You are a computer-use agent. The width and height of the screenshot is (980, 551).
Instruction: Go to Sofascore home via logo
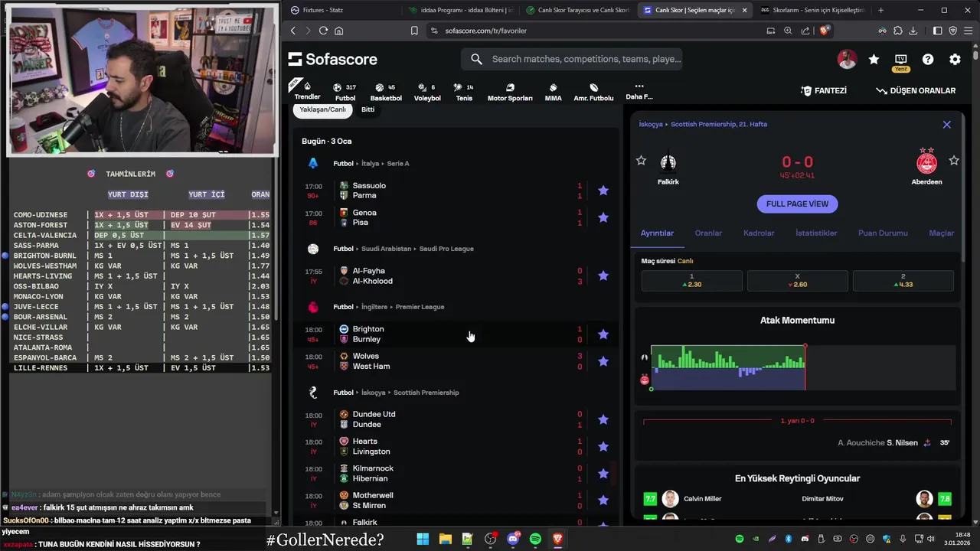pyautogui.click(x=332, y=59)
